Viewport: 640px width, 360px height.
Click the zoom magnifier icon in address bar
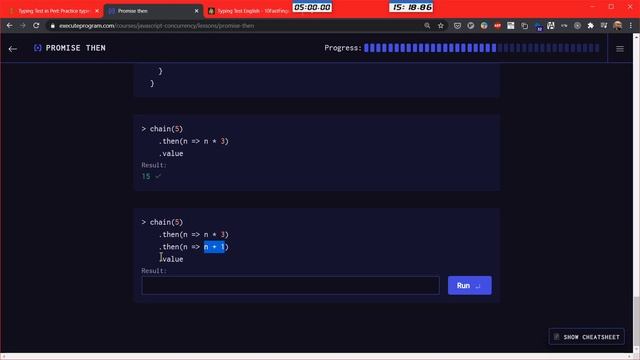click(x=427, y=26)
